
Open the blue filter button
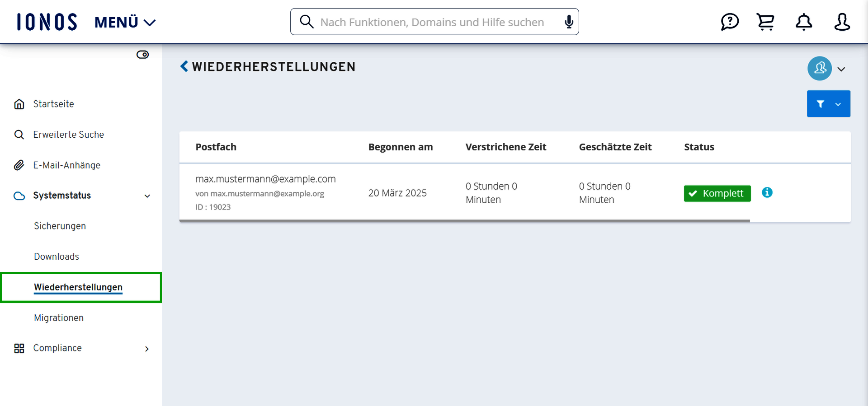(829, 104)
